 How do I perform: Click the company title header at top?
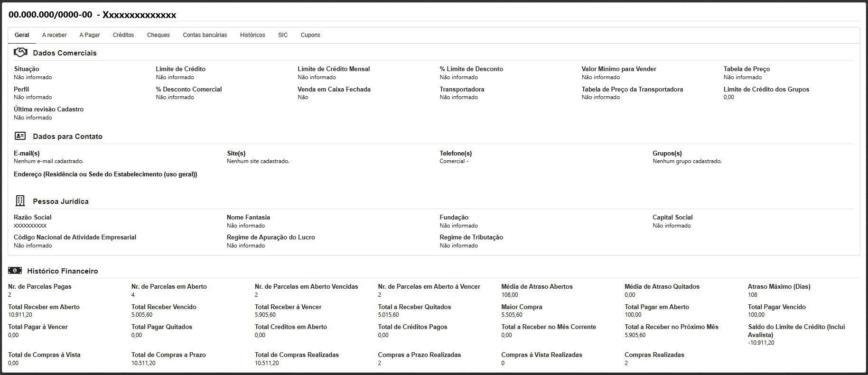pyautogui.click(x=93, y=15)
